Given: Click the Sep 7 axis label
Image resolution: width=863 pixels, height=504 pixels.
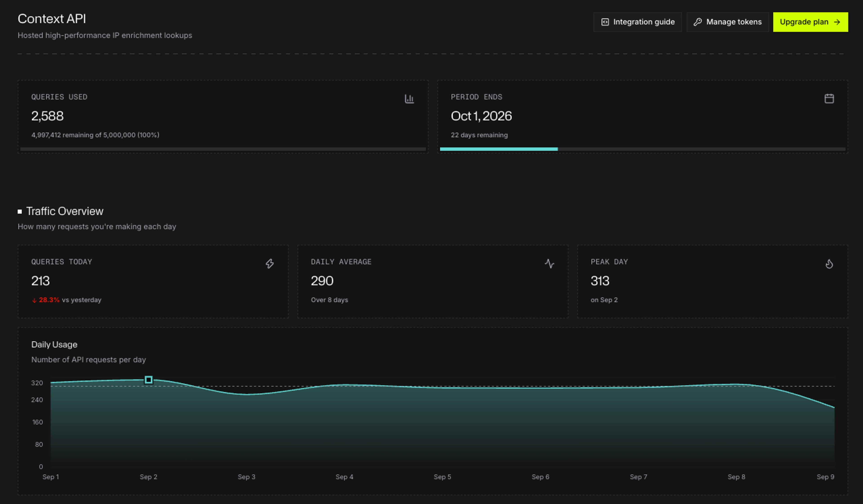Looking at the screenshot, I should pyautogui.click(x=639, y=477).
